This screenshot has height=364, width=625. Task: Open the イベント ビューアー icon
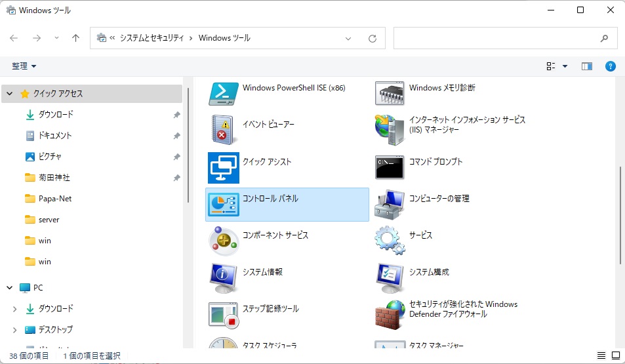click(x=224, y=129)
